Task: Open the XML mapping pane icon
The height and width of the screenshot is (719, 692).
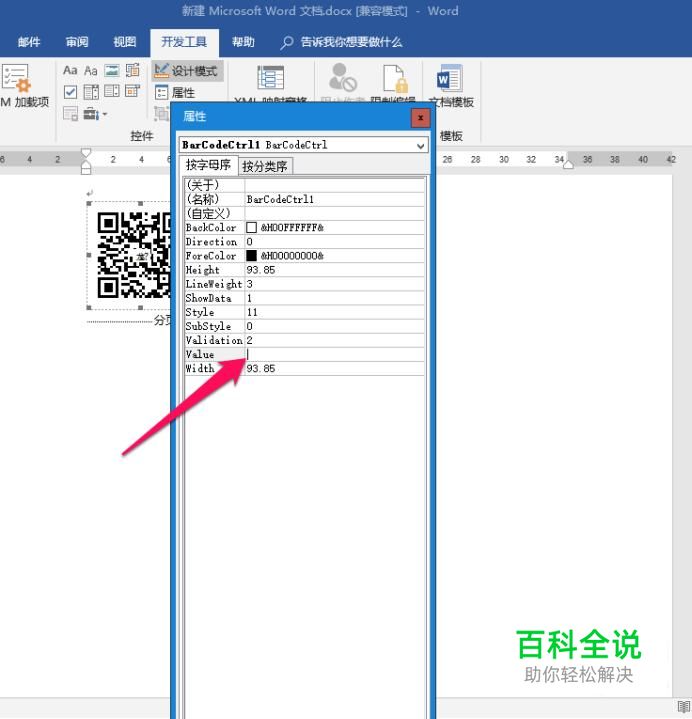Action: (x=271, y=78)
